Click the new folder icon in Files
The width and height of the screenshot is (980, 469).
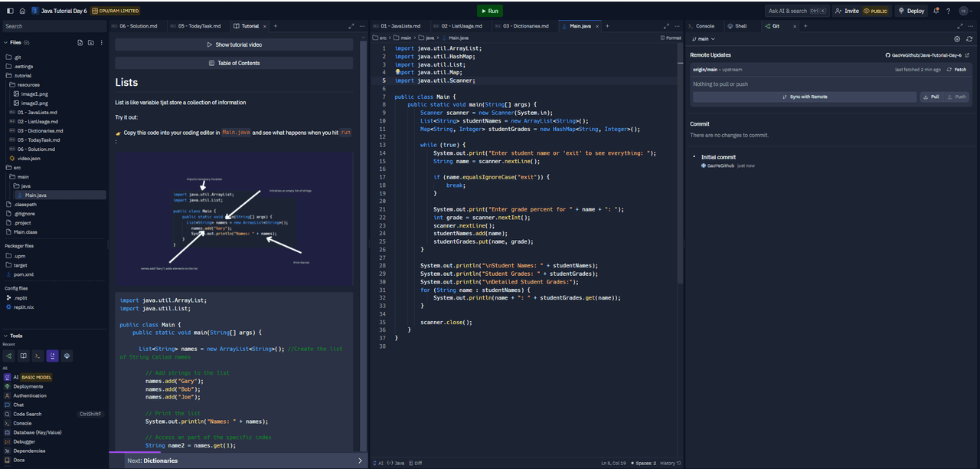tap(91, 42)
